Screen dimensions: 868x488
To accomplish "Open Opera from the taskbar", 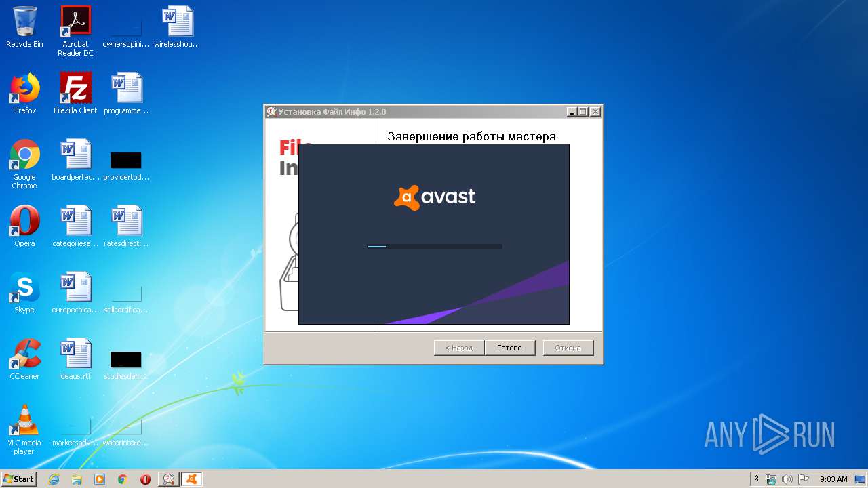I will [x=145, y=479].
